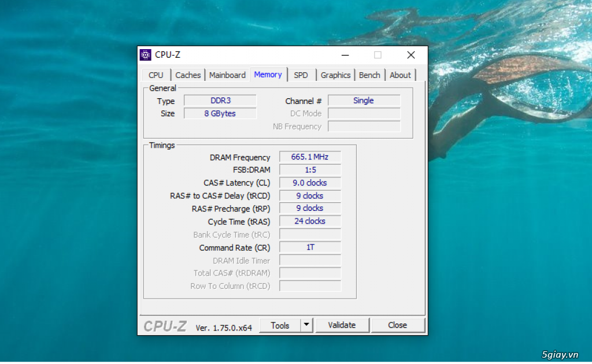Click the Tools button
The width and height of the screenshot is (592, 364).
[280, 325]
